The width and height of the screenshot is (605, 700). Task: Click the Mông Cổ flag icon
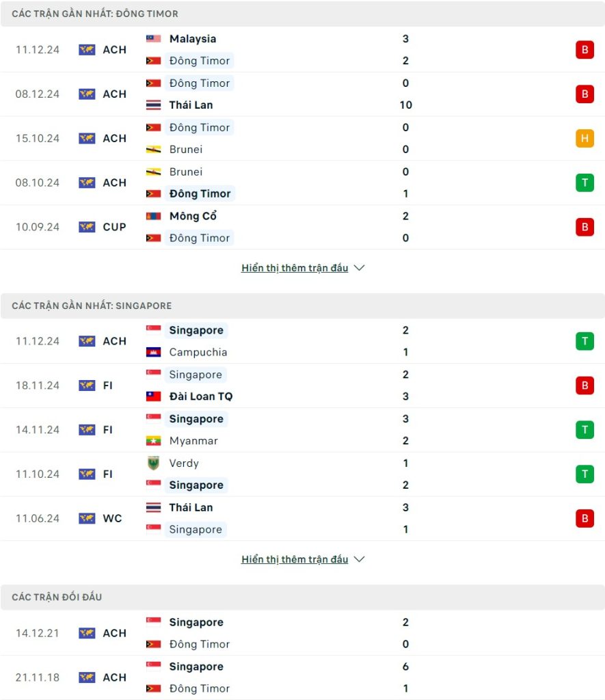(154, 216)
